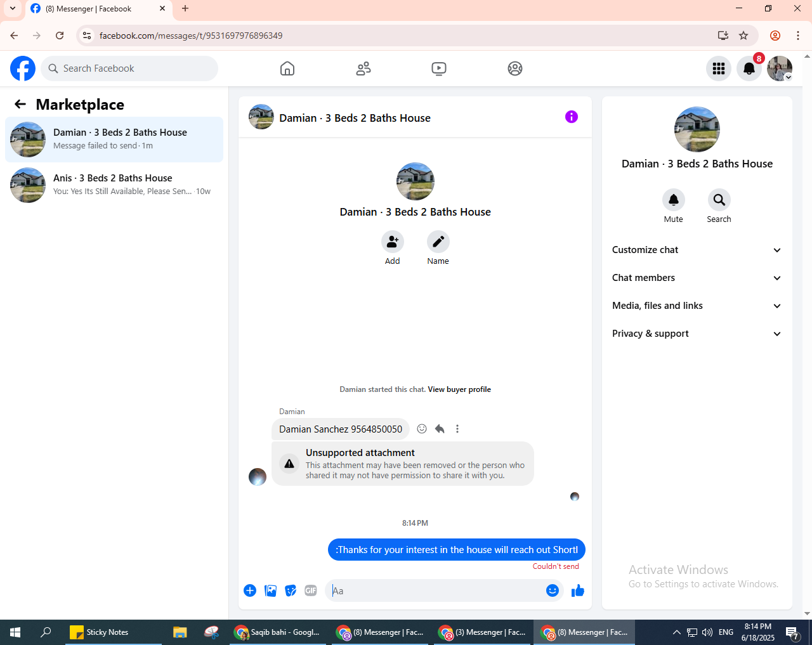Screen dimensions: 812x645
Task: Click the install app icon in address bar
Action: tap(723, 36)
